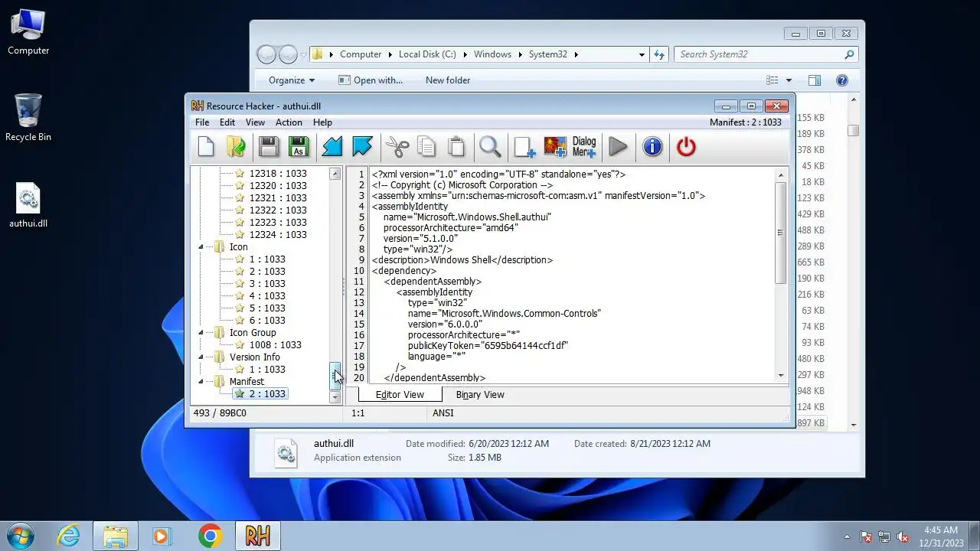Click the Save floppy disk icon
980x551 pixels.
269,146
